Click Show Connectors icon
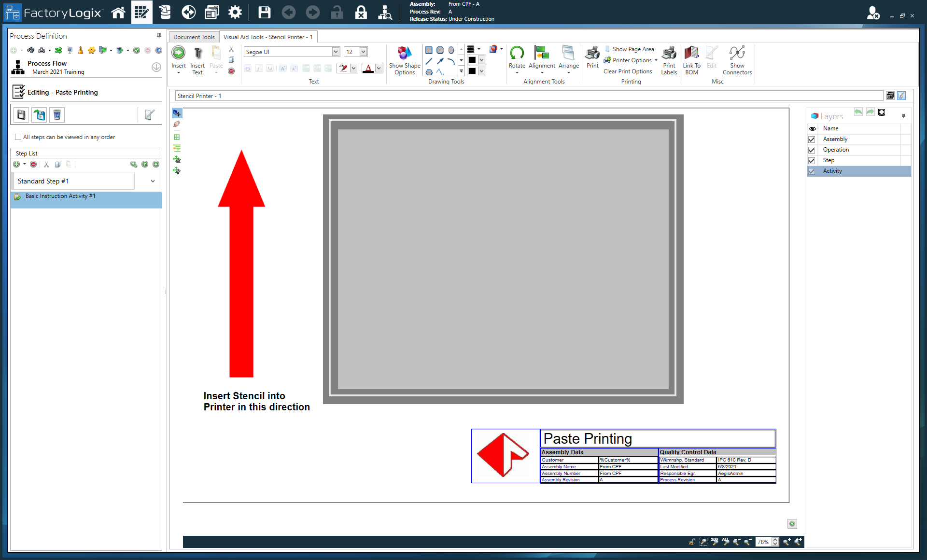The width and height of the screenshot is (927, 560). [x=737, y=53]
